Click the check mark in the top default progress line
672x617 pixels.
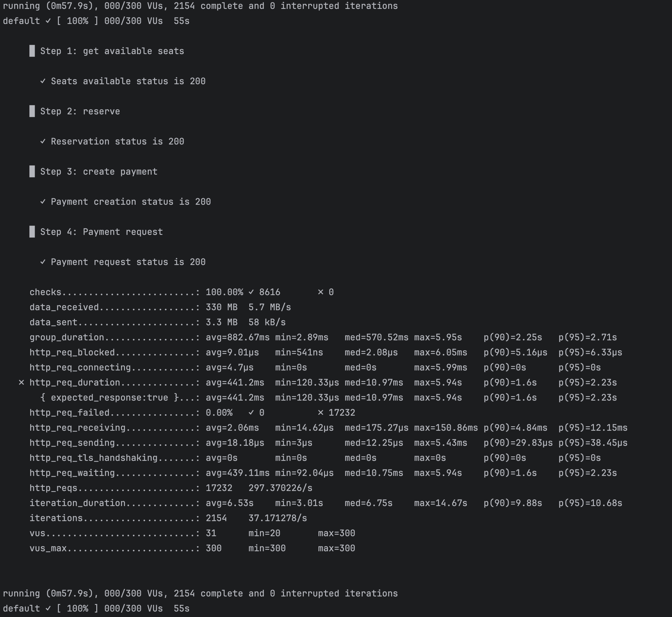(x=48, y=21)
